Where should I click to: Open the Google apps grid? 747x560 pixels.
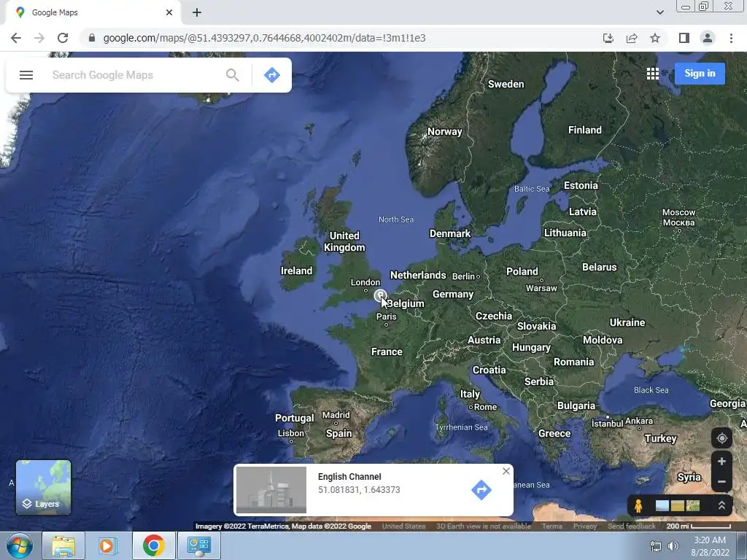pyautogui.click(x=653, y=74)
